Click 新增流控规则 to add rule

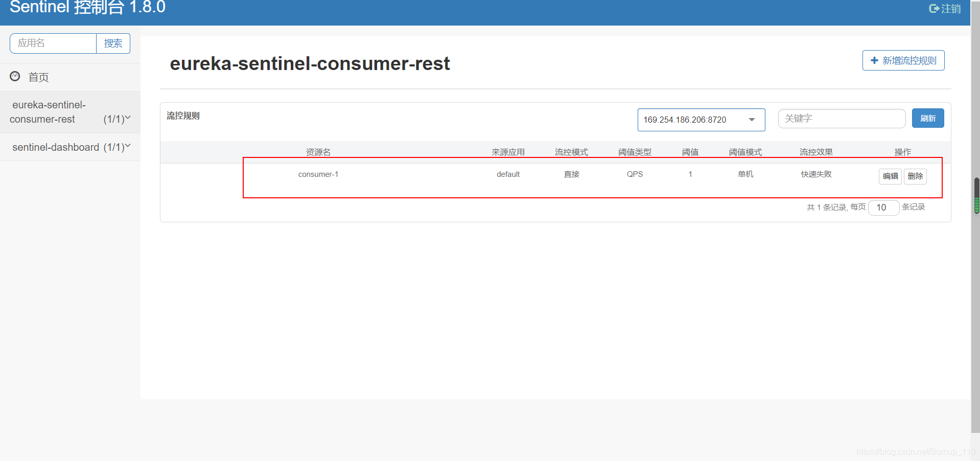(x=903, y=60)
